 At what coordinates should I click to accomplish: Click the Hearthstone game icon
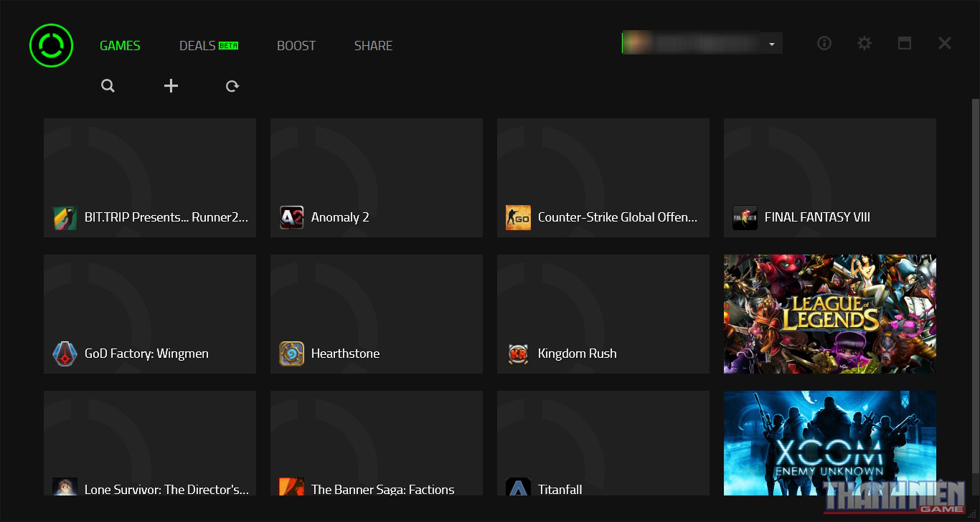coord(291,353)
